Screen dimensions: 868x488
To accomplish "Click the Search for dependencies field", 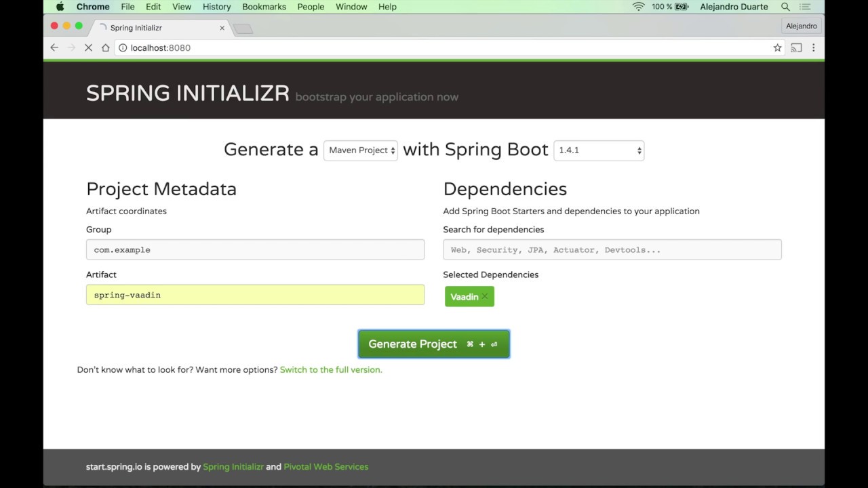I will (x=612, y=249).
